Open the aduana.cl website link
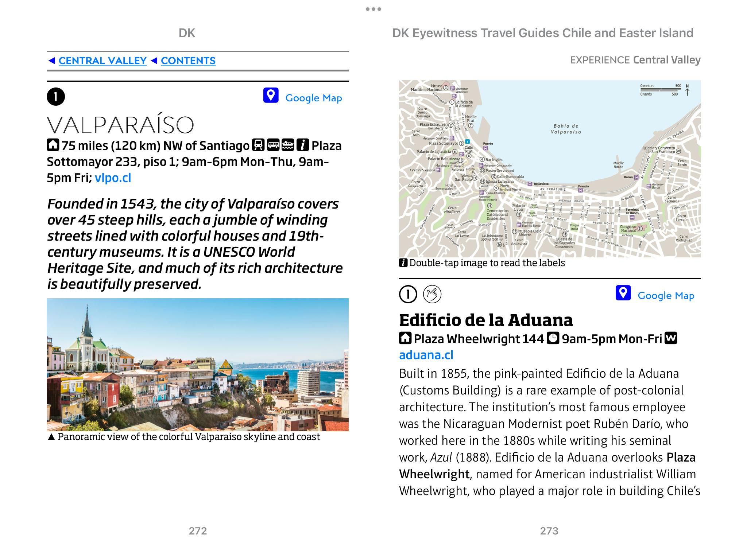 point(426,355)
